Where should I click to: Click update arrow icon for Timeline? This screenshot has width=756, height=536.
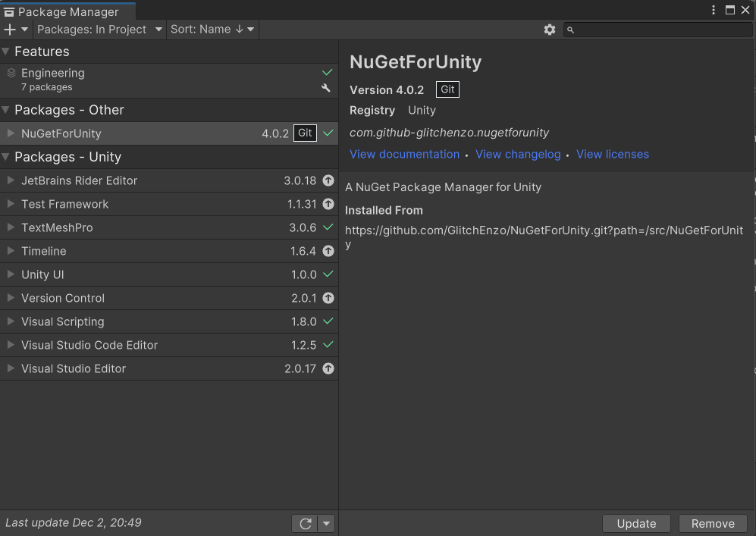[328, 251]
